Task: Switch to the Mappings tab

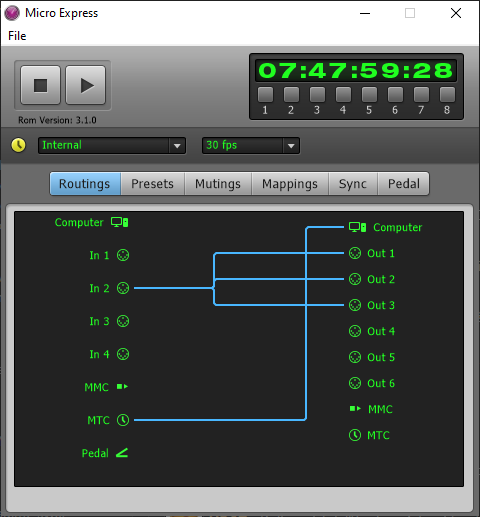Action: [x=290, y=184]
